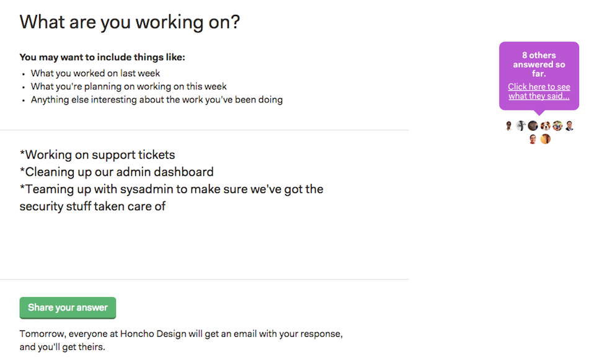Viewport: 589px width, 364px height.
Task: Place cursor in 'Cleaning up our admin dashboard' line
Action: [x=117, y=172]
